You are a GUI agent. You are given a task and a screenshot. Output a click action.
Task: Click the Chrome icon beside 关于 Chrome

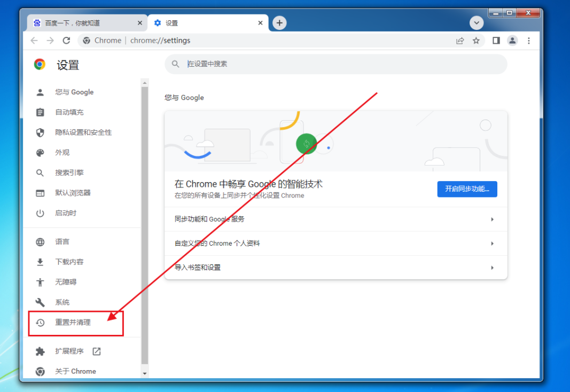click(40, 371)
